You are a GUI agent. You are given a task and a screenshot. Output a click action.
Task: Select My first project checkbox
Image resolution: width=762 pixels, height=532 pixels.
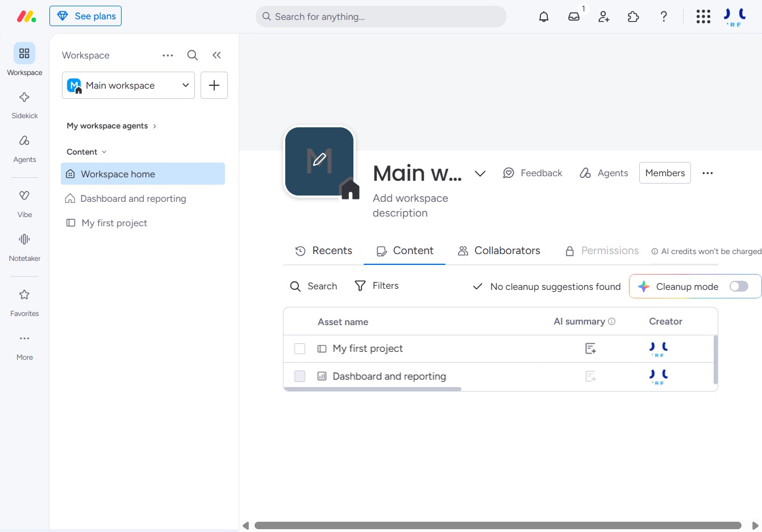click(299, 348)
